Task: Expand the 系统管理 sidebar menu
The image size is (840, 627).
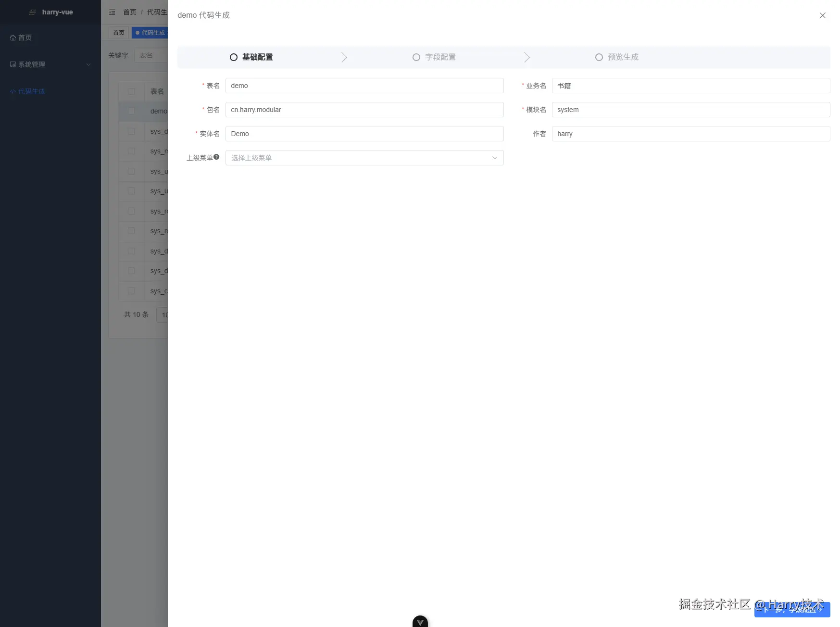Action: (50, 64)
